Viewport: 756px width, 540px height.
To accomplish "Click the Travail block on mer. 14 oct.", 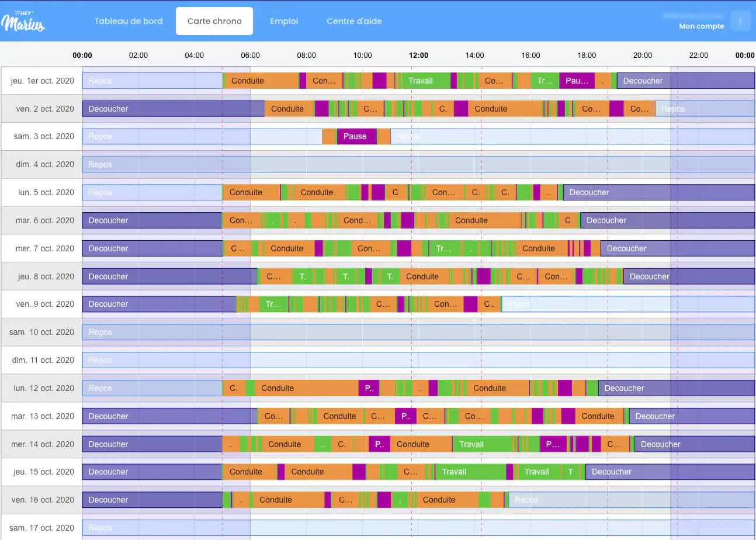I will (x=483, y=444).
